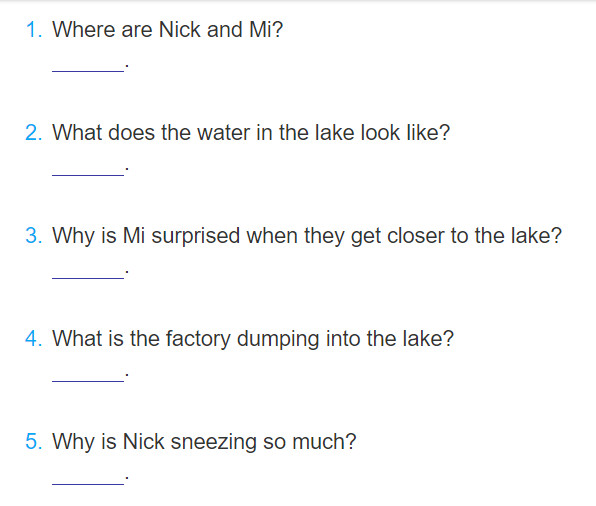Click the blue number 2 label
This screenshot has width=596, height=506.
coord(33,133)
